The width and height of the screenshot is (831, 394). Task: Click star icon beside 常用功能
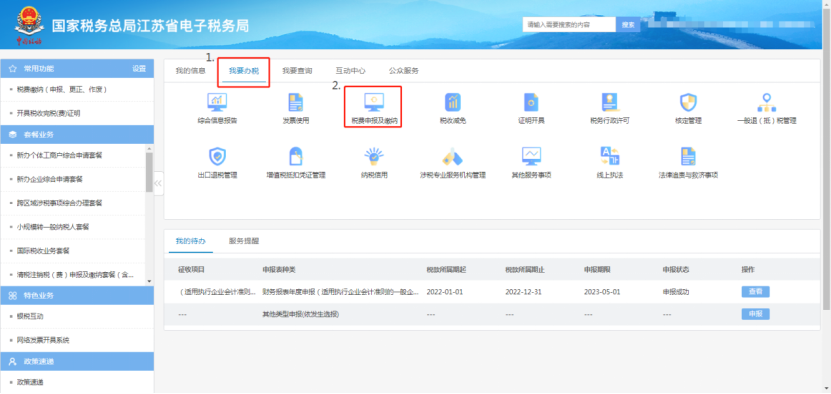pyautogui.click(x=13, y=69)
